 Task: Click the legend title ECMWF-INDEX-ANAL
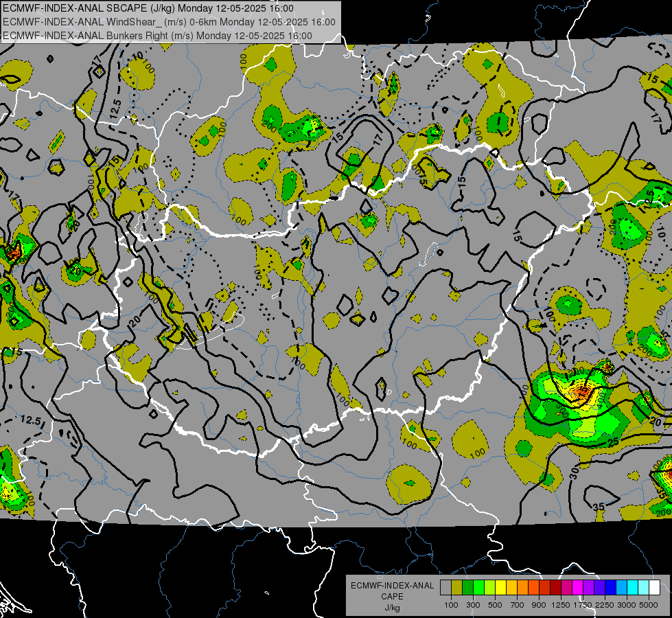[x=392, y=586]
